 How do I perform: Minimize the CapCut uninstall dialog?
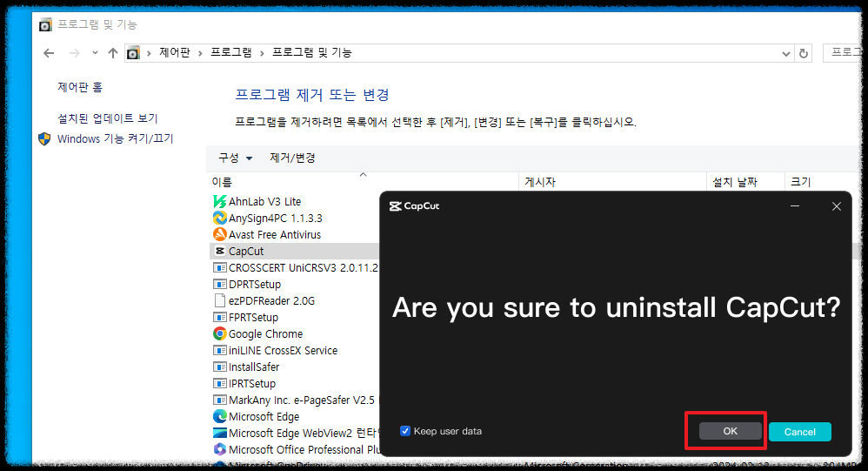point(795,205)
